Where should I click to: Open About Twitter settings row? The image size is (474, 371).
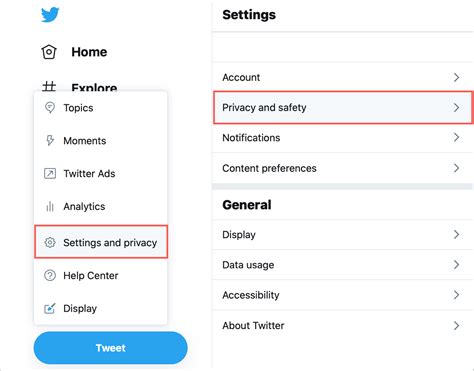(343, 325)
